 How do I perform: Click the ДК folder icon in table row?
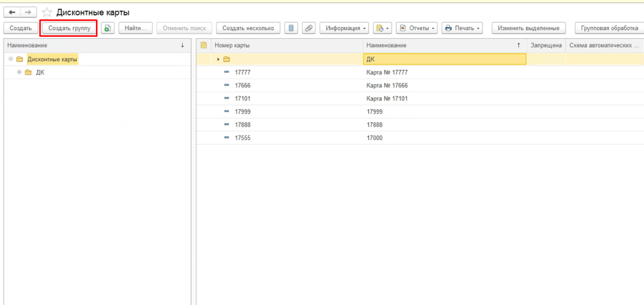[x=226, y=59]
